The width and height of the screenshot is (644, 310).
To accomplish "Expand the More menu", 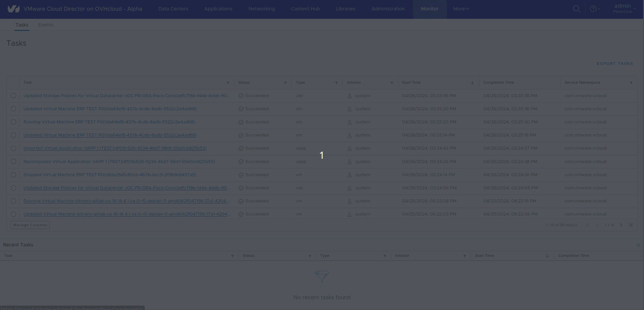I will pyautogui.click(x=460, y=9).
